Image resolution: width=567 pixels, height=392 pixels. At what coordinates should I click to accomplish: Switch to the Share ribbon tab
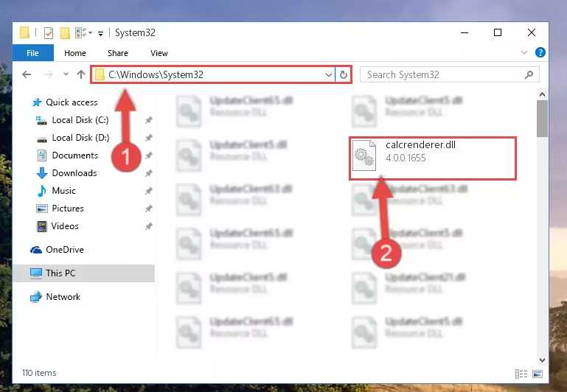[x=118, y=53]
